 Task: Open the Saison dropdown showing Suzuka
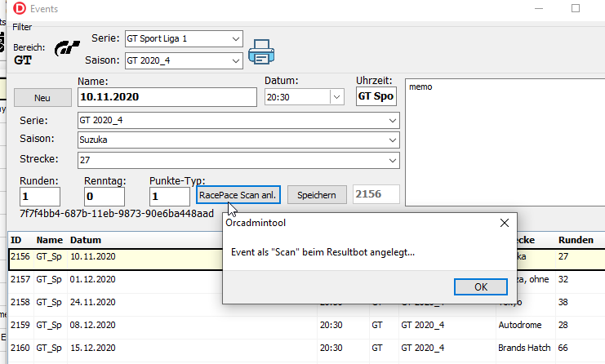(x=393, y=140)
